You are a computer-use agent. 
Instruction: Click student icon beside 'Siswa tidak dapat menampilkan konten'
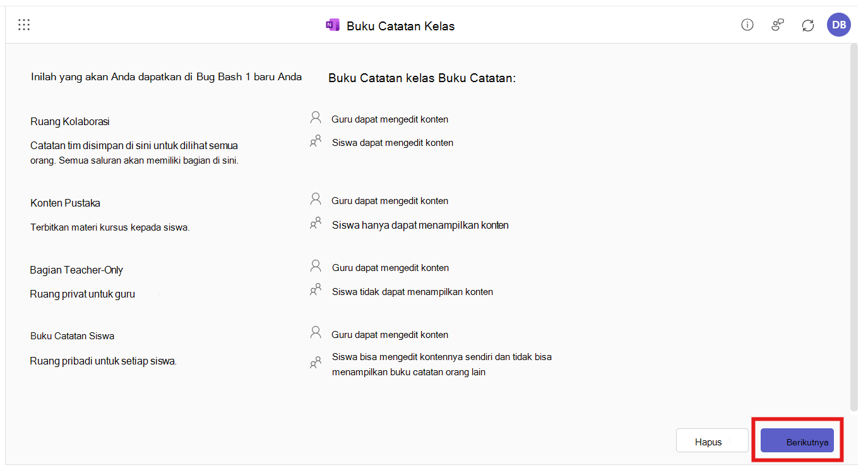click(316, 291)
